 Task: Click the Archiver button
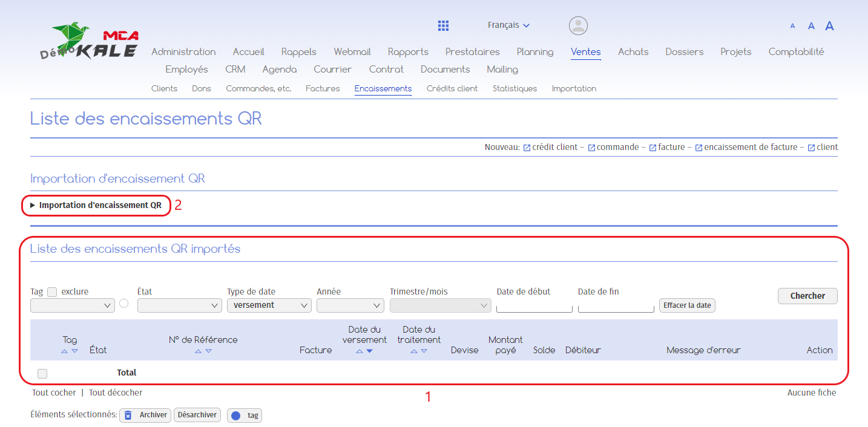coord(145,415)
